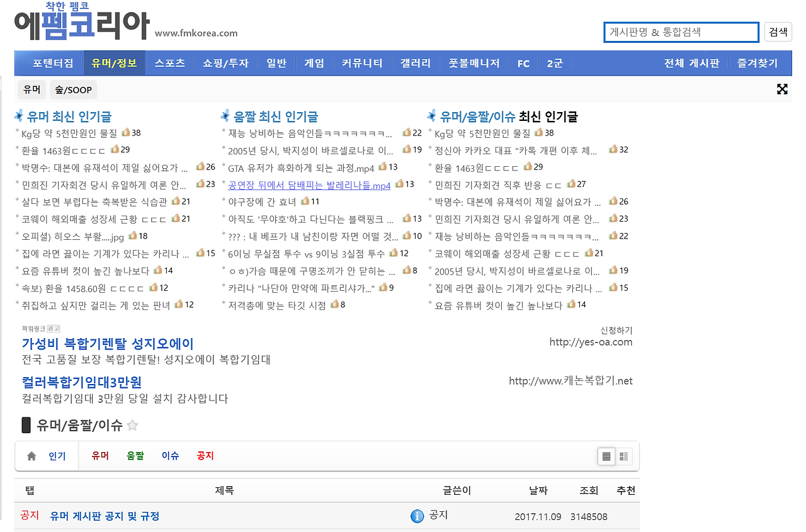The width and height of the screenshot is (806, 532).
Task: Open the 움짤 최신 인기글 heading link
Action: (276, 116)
